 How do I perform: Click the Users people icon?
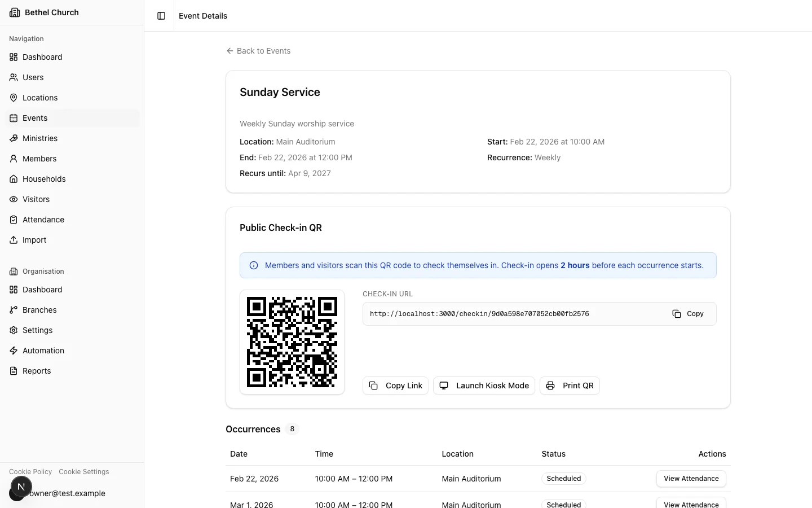coord(14,77)
